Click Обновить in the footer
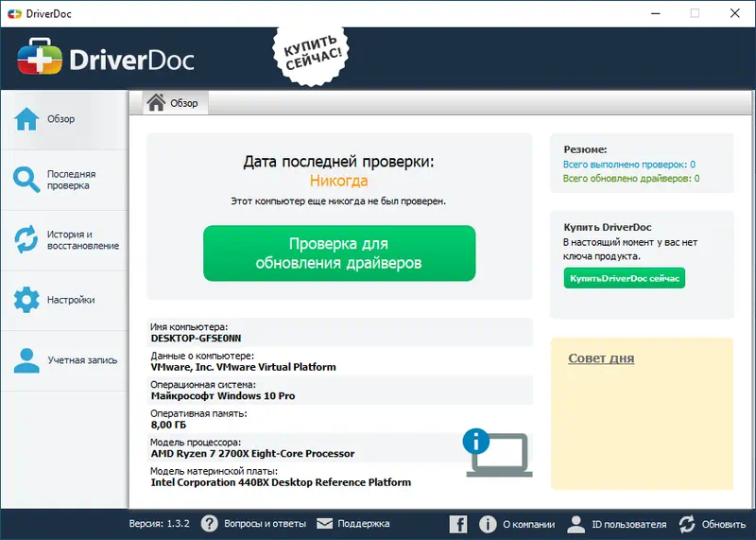The width and height of the screenshot is (756, 540). coord(724,524)
